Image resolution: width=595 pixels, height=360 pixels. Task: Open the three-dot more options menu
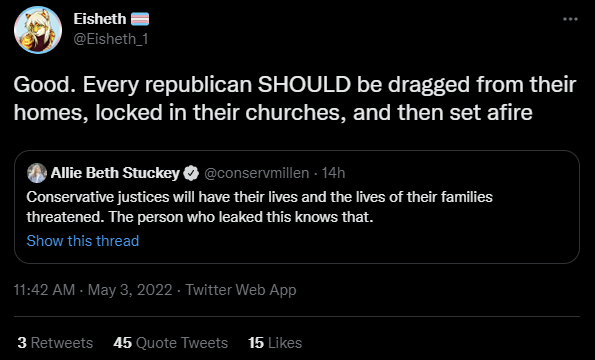click(570, 19)
